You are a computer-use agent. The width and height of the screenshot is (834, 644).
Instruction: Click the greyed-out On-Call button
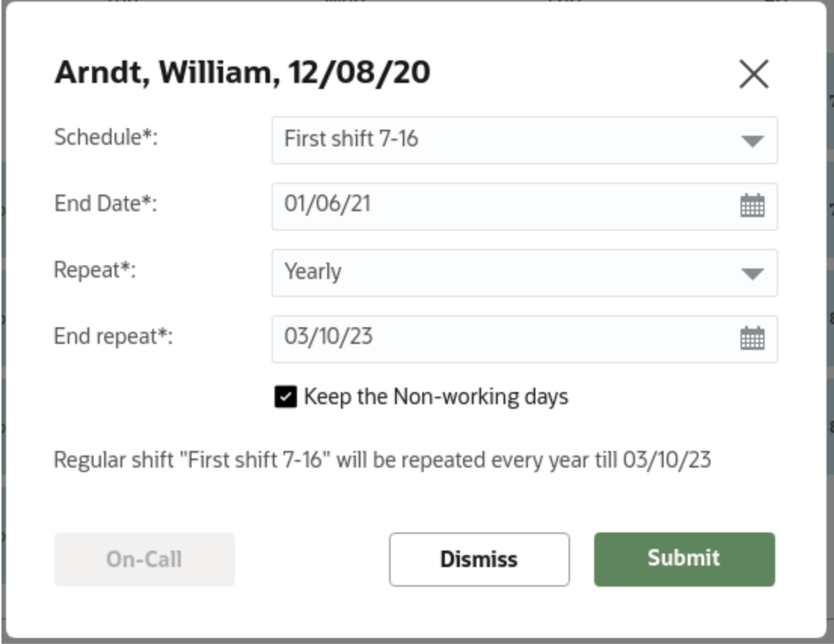[x=144, y=559]
